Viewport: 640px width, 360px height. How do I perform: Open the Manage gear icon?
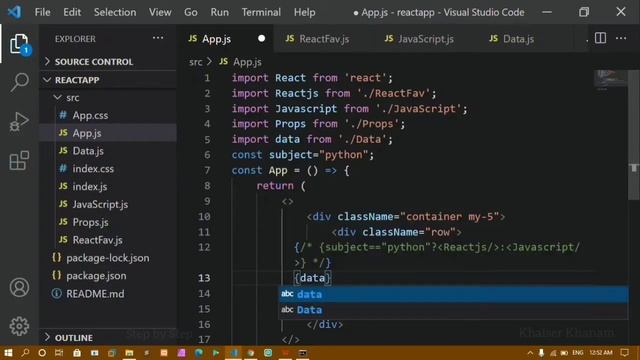pyautogui.click(x=19, y=326)
